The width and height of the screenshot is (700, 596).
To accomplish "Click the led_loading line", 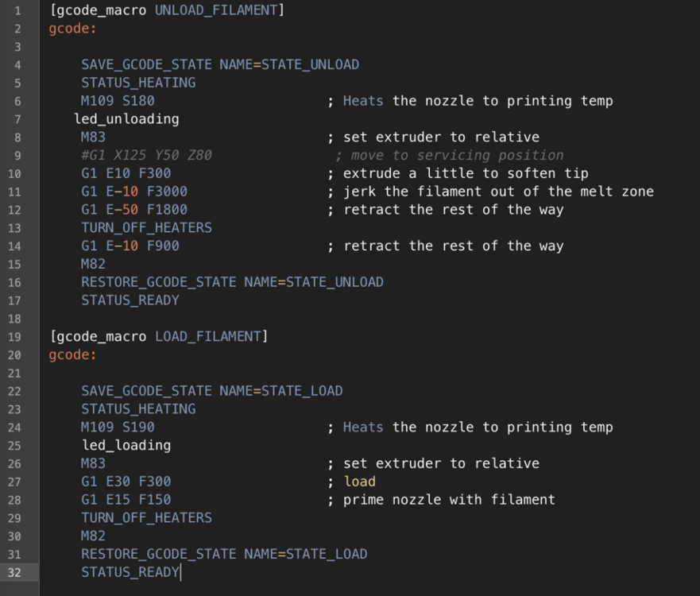I will (x=126, y=446).
